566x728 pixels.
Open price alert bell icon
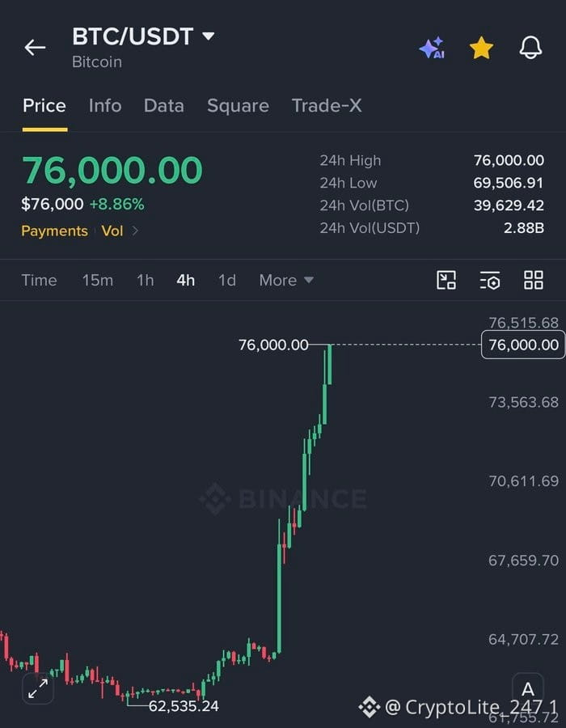point(530,48)
